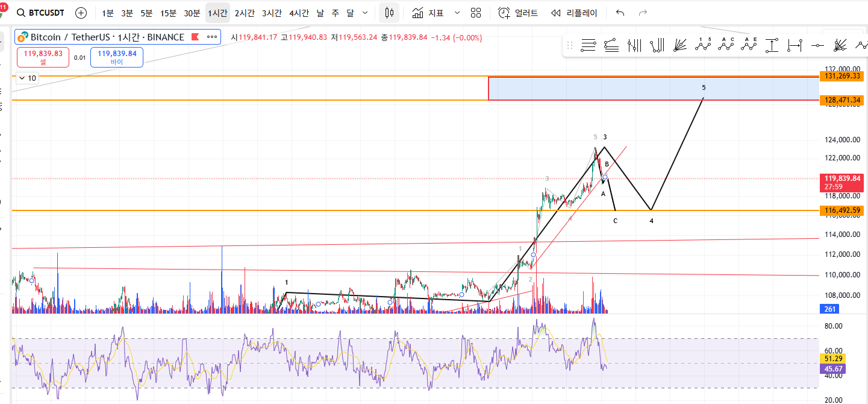Viewport: 868px width, 404px height.
Task: Select the horizontal line drawing tool
Action: coord(817,45)
